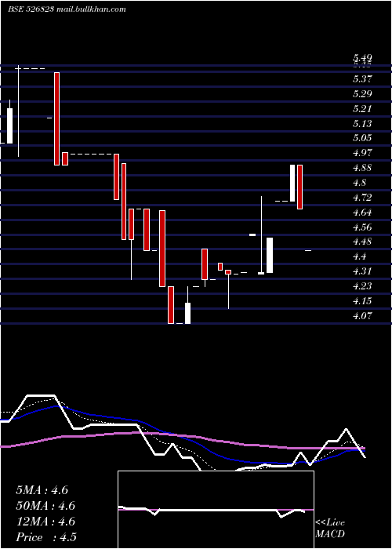The width and height of the screenshot is (392, 549).
Task: Click the 5.29 price axis label
Action: click(362, 94)
